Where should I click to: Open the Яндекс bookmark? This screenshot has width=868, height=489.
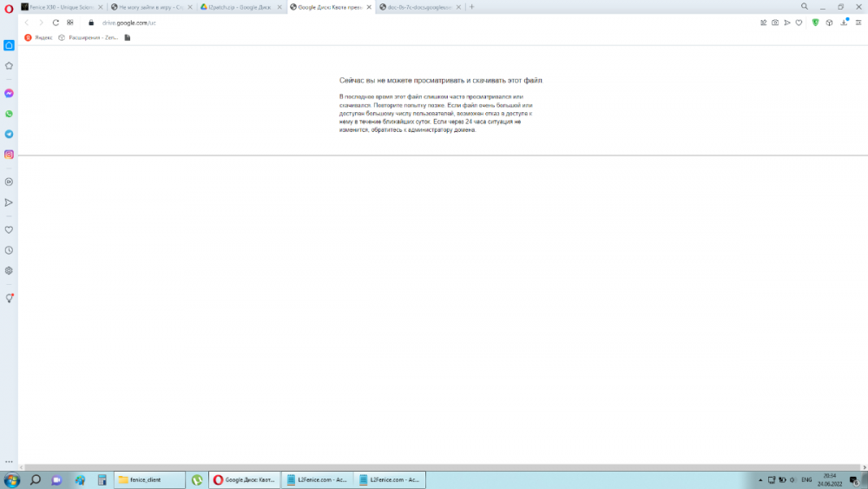38,37
